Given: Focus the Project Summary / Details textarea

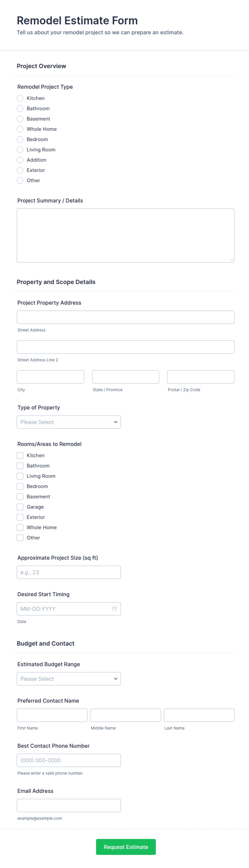Looking at the screenshot, I should point(126,235).
